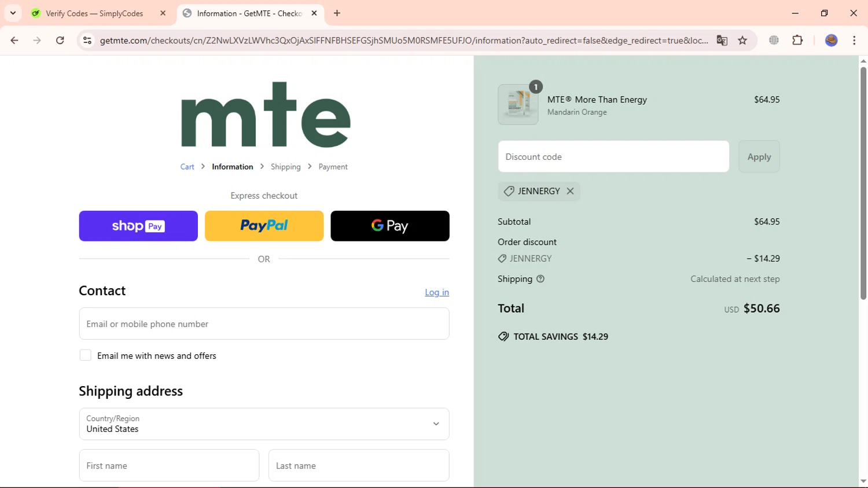Image resolution: width=868 pixels, height=488 pixels.
Task: Go to Cart breadcrumb link
Action: tap(187, 167)
